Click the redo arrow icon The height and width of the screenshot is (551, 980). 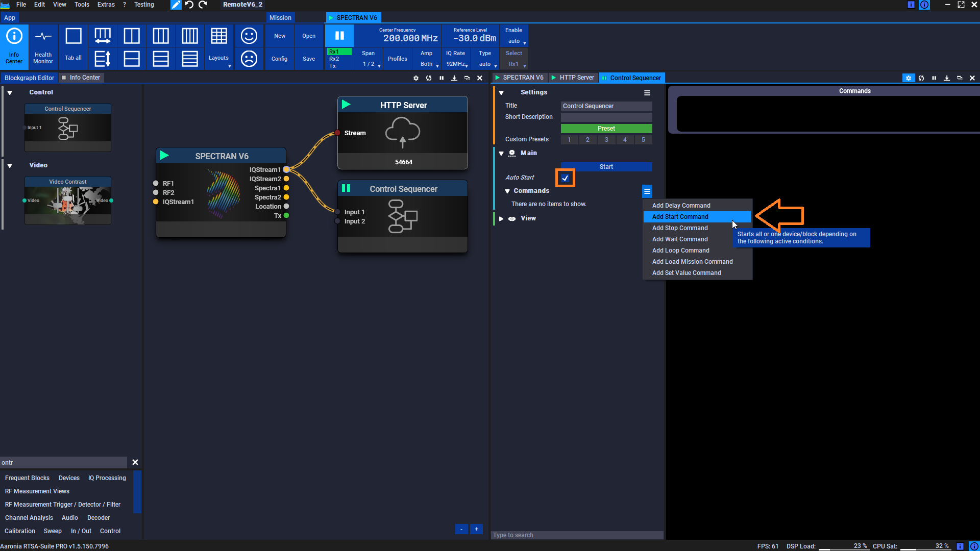203,5
